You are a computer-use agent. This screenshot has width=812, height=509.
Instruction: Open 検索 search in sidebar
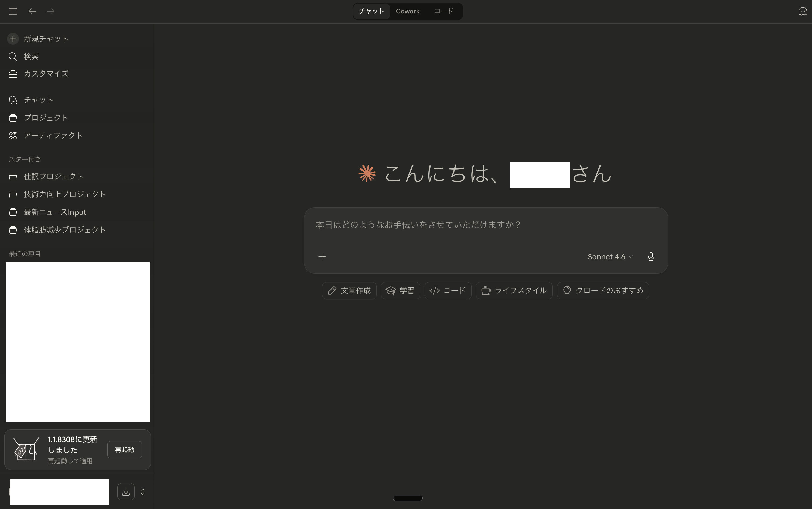(31, 57)
